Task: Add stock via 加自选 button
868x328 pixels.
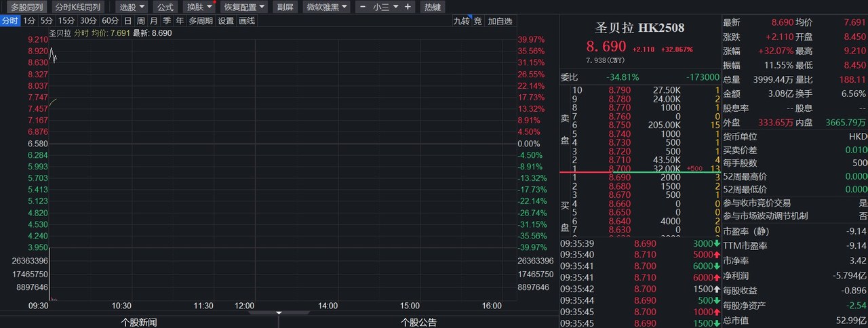Action: [500, 21]
